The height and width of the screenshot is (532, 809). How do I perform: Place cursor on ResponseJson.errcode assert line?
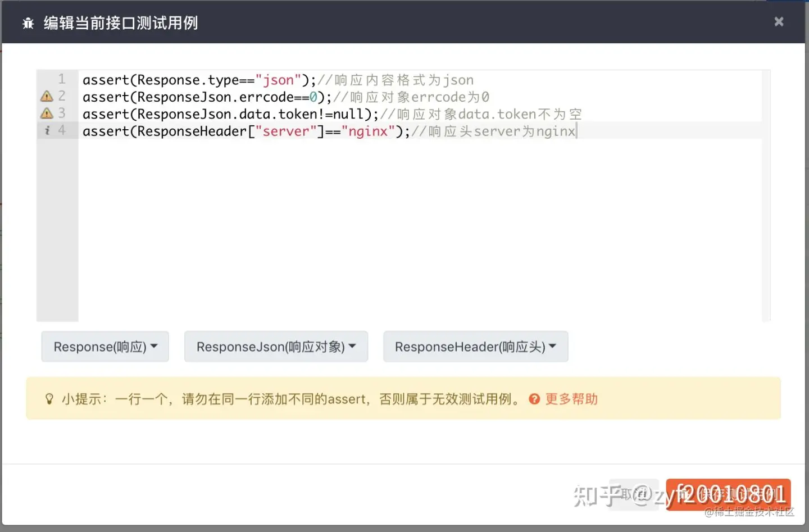[x=286, y=97]
